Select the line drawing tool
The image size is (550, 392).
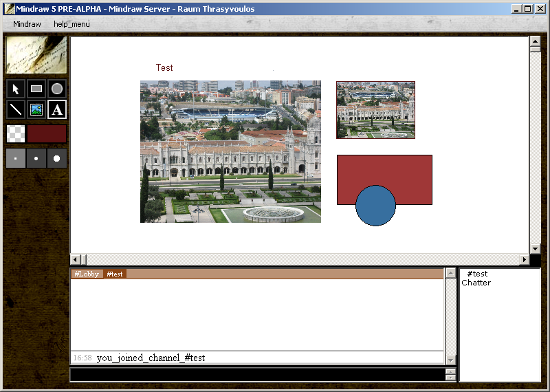click(x=16, y=109)
